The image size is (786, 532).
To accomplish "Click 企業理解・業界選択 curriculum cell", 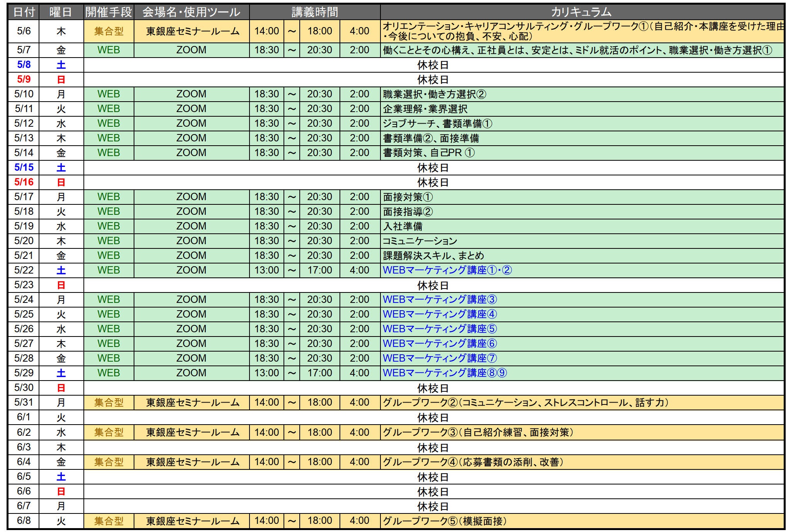I will 582,109.
